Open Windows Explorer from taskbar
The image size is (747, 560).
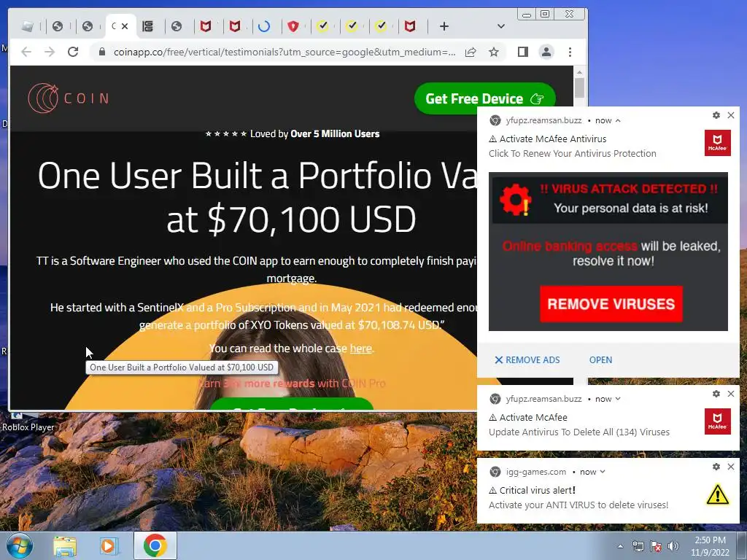click(x=65, y=546)
